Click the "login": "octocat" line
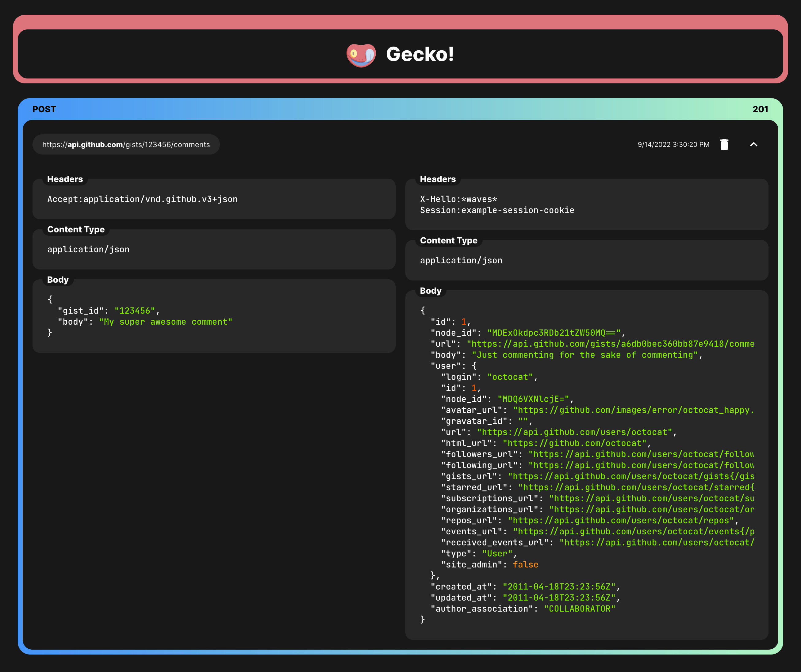801x672 pixels. tap(489, 377)
